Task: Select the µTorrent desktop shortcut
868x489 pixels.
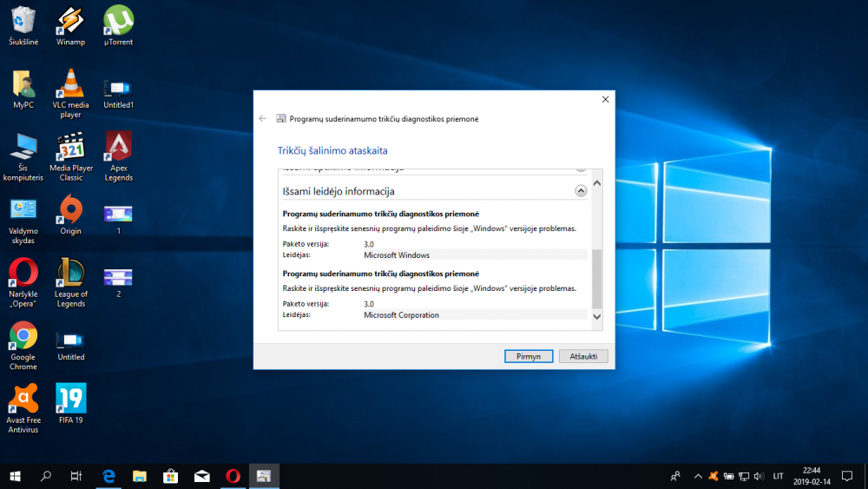Action: (x=118, y=25)
